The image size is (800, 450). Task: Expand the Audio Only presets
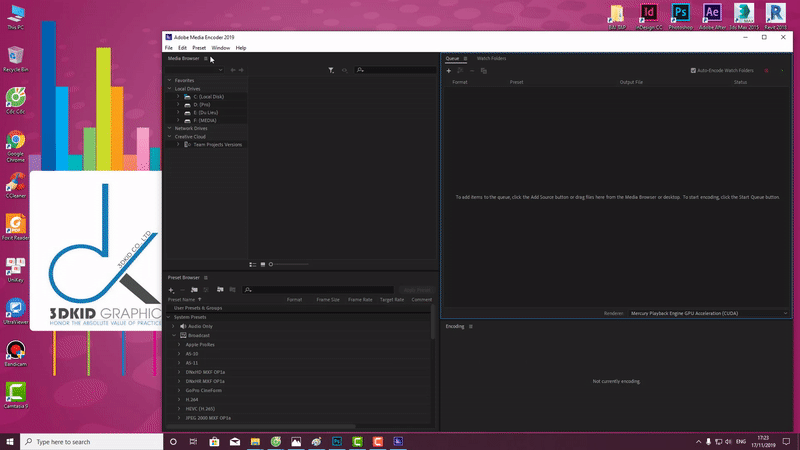tap(173, 327)
